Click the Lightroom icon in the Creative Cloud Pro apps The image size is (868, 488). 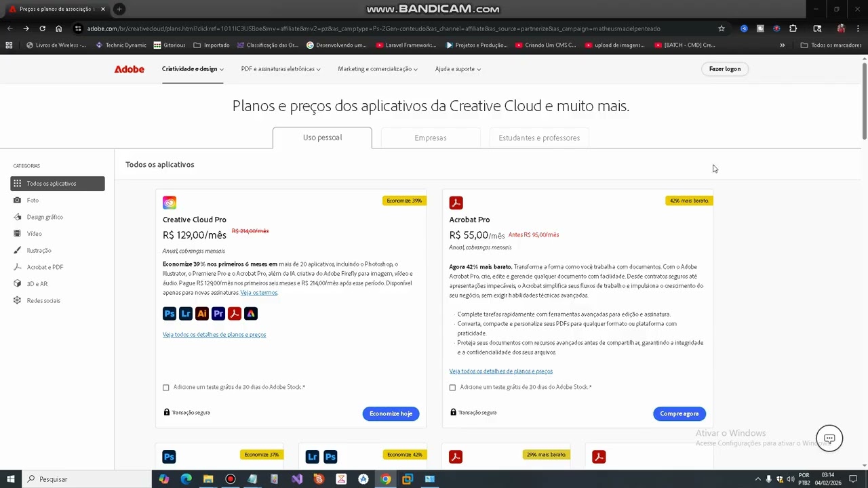[186, 313]
